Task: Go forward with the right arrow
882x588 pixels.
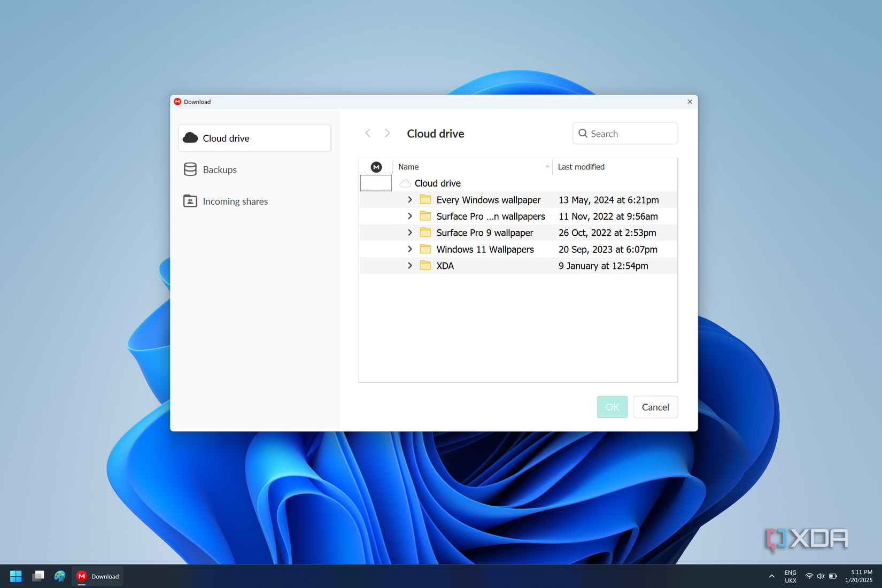Action: pyautogui.click(x=388, y=133)
